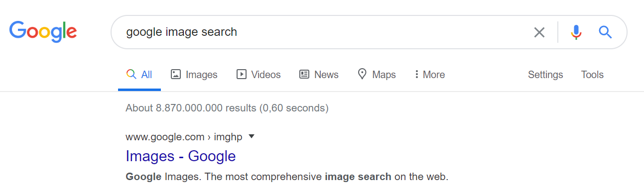Click the colored magnifier icon beside All

coord(131,75)
